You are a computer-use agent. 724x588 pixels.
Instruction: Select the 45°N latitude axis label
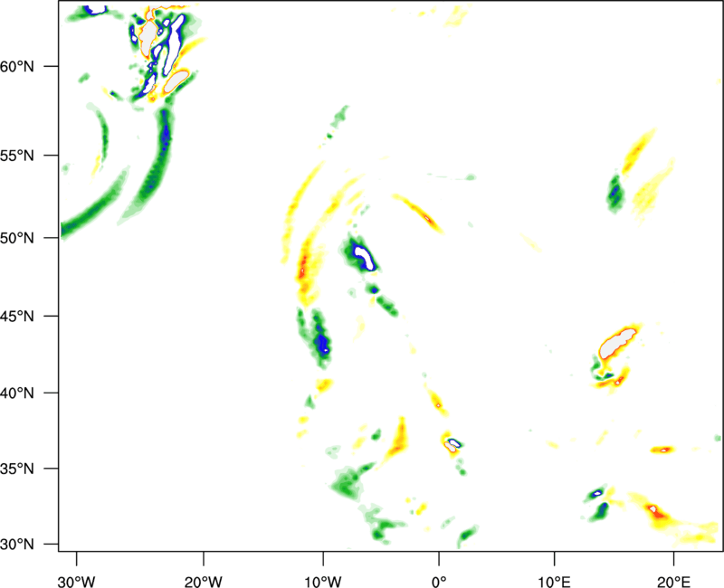pos(17,317)
